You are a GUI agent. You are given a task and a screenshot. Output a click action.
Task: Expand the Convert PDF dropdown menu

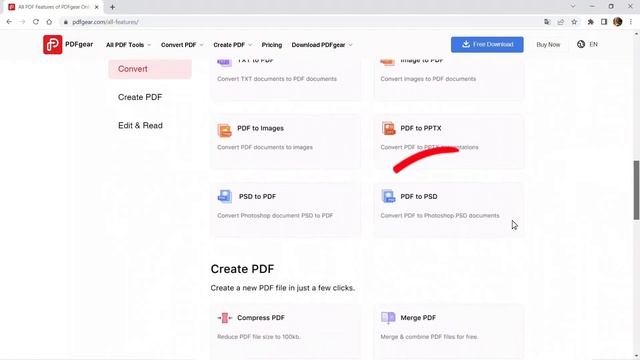182,45
